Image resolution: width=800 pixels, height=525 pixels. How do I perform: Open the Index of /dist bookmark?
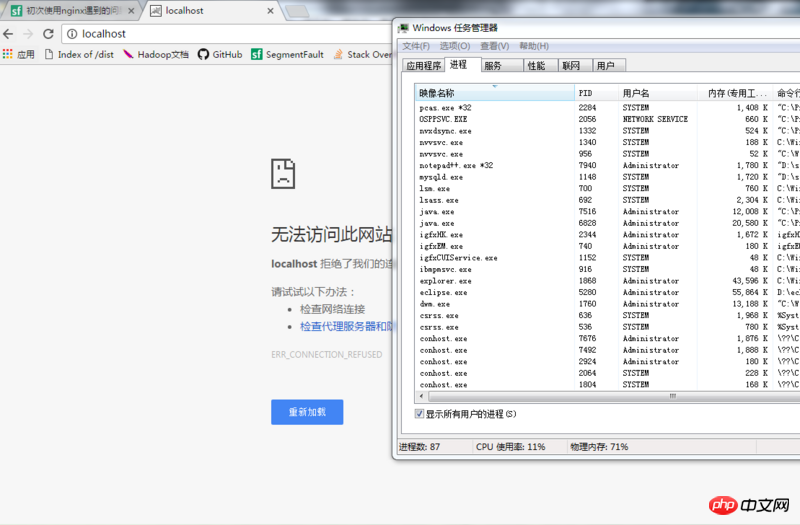click(x=79, y=54)
